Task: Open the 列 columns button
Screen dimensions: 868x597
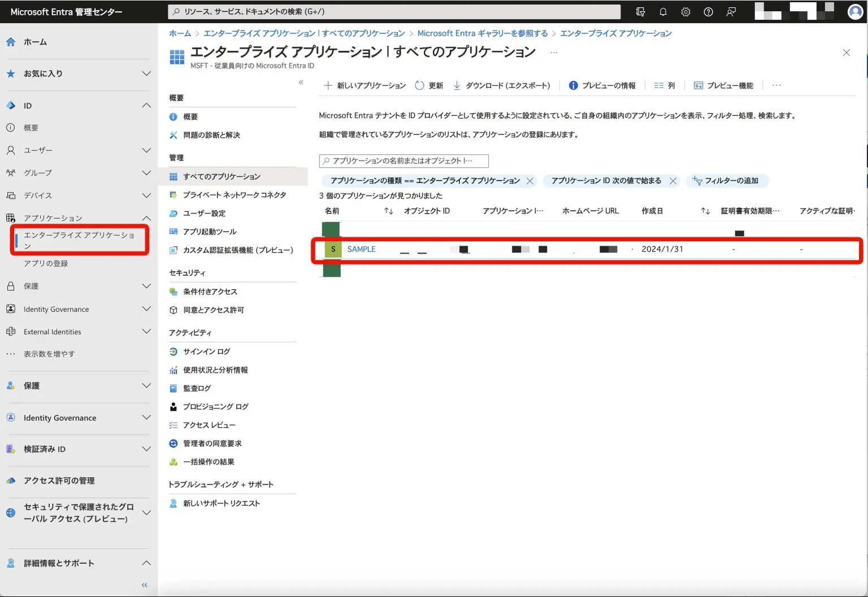Action: coord(665,85)
